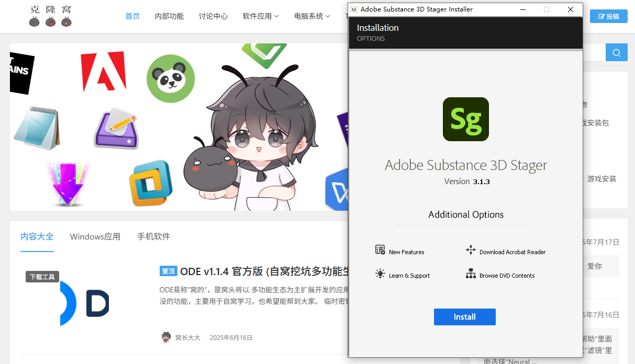This screenshot has height=364, width=635.
Task: Click the blue ODE logo thumbnail
Action: point(85,303)
